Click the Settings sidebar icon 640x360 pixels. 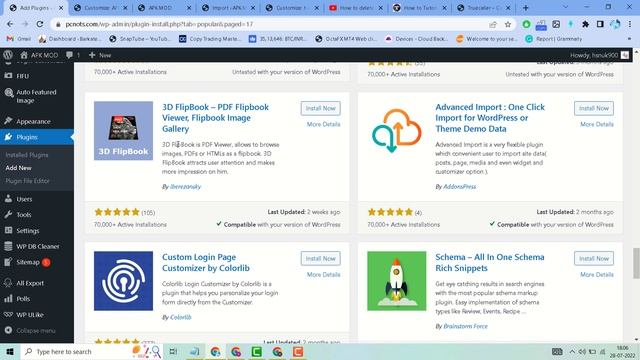(8, 230)
